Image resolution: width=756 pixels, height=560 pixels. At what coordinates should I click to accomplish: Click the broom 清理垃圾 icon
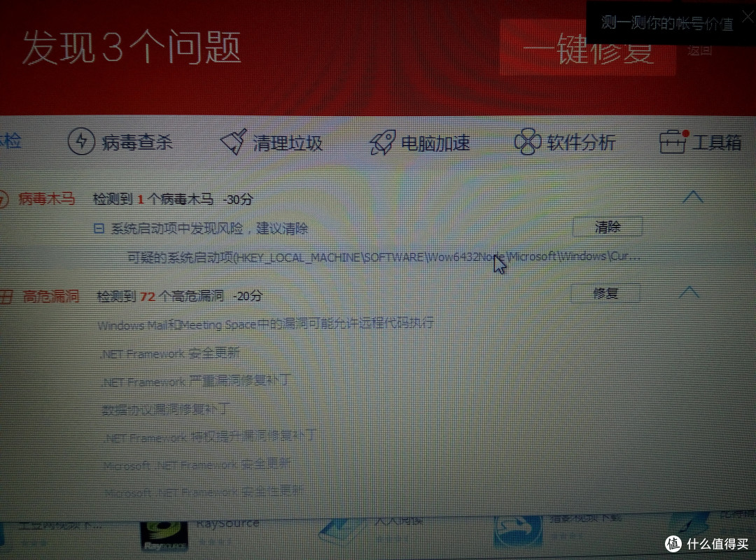234,141
